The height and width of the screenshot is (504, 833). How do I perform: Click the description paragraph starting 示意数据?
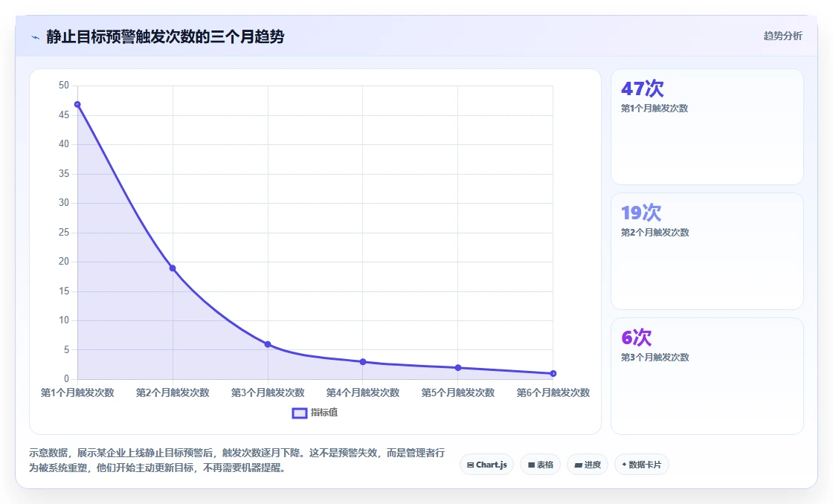point(237,460)
